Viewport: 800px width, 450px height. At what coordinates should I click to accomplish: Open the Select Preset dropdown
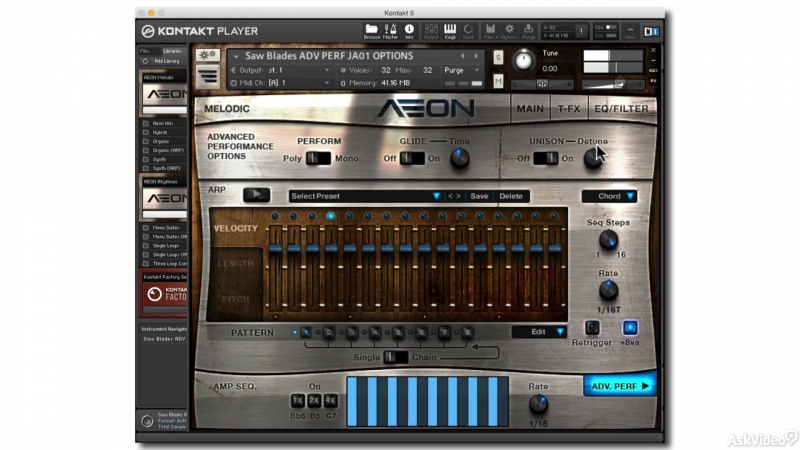point(365,196)
